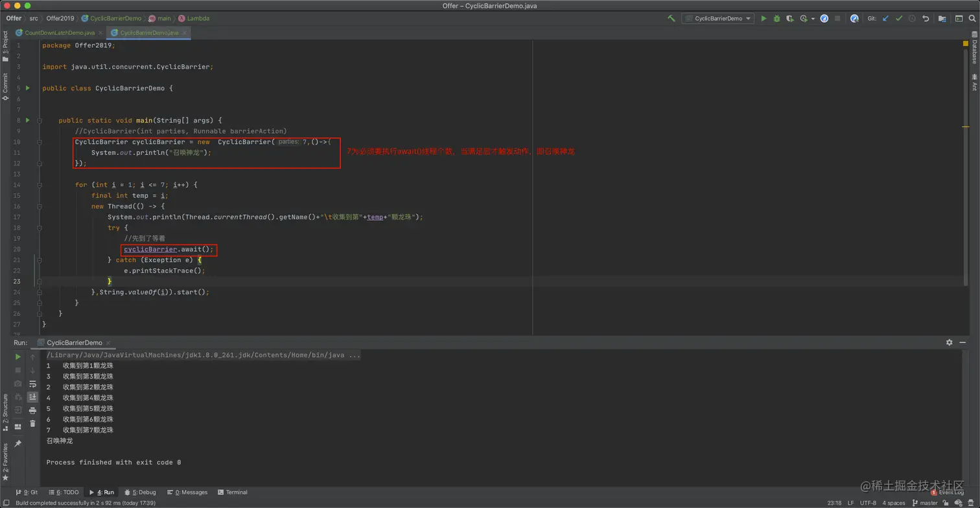The width and height of the screenshot is (980, 508).
Task: Toggle the Ant tool window stripe
Action: [974, 82]
